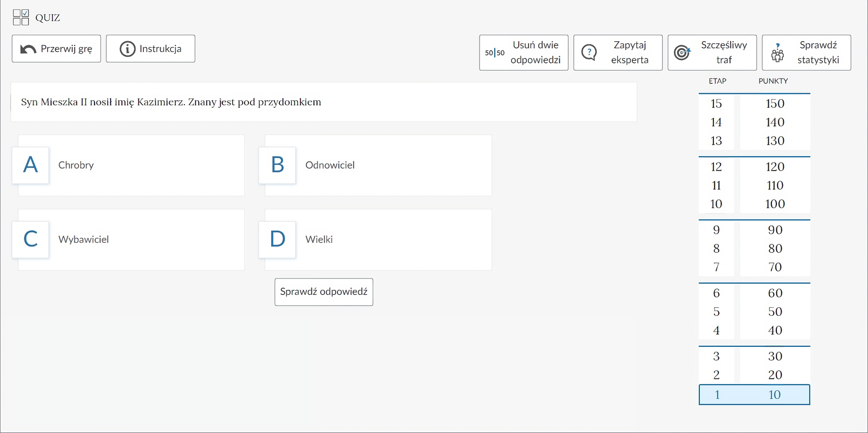Click the 150 points top stage row
The image size is (868, 433).
click(754, 104)
